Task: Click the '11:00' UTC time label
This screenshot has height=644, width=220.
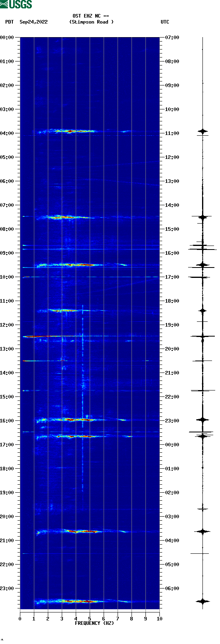Action: [172, 133]
